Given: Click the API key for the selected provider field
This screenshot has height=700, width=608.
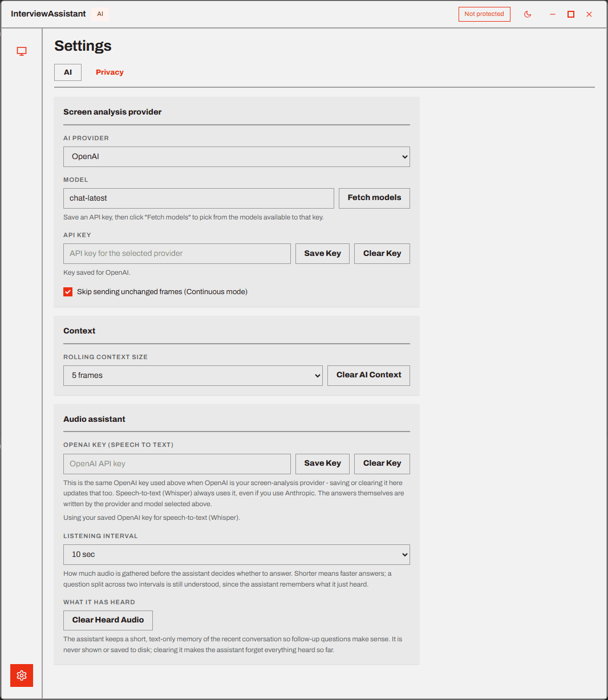Looking at the screenshot, I should pos(177,254).
